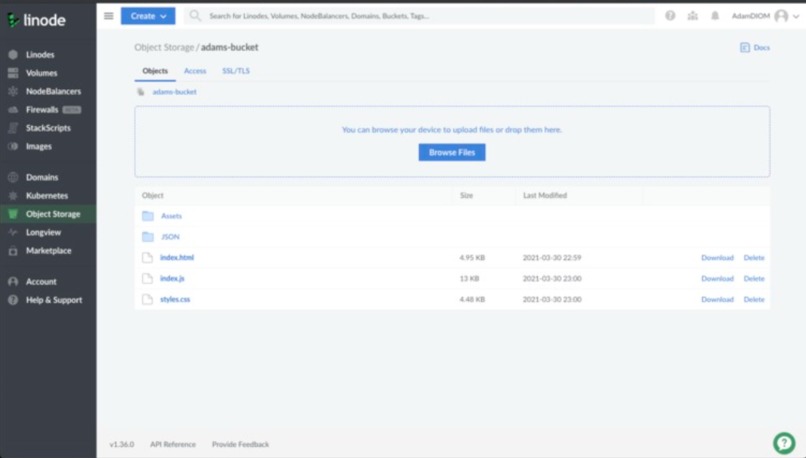Click the 4.95 KB size value
Viewport: 806px width, 458px height.
(x=472, y=258)
